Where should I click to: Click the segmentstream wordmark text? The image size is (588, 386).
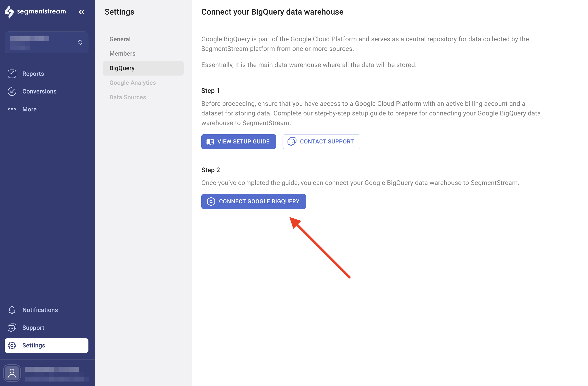(41, 11)
